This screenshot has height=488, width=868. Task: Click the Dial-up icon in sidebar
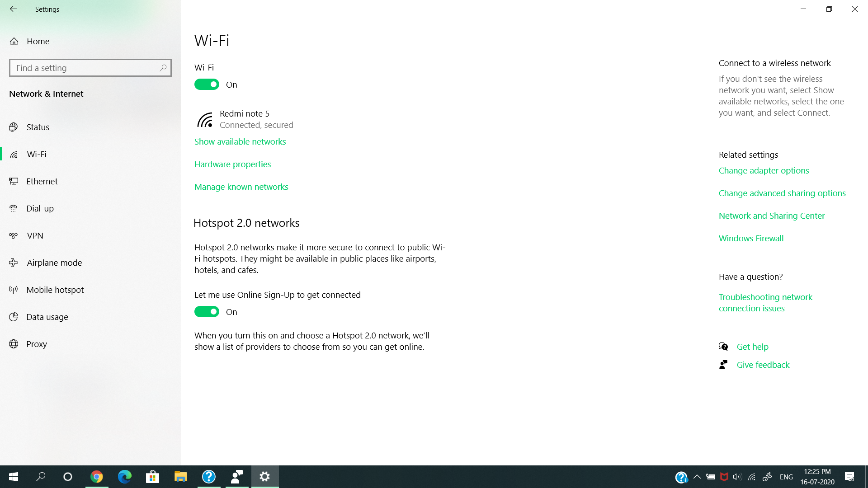(14, 208)
